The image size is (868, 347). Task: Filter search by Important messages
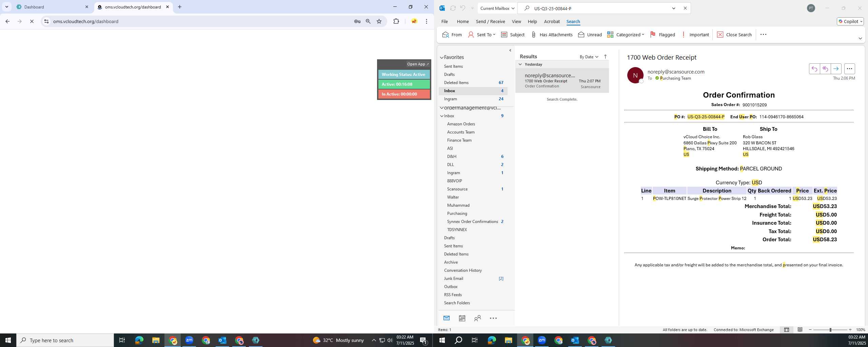click(x=695, y=35)
